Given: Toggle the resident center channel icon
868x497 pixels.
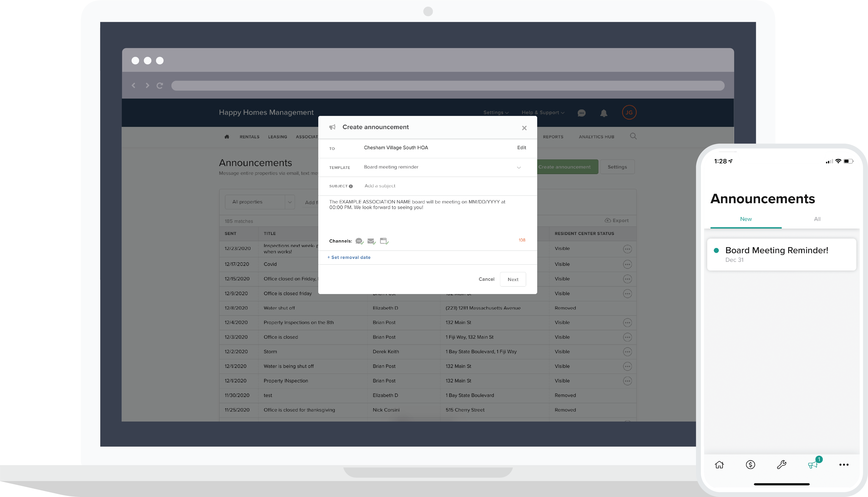Looking at the screenshot, I should [384, 241].
